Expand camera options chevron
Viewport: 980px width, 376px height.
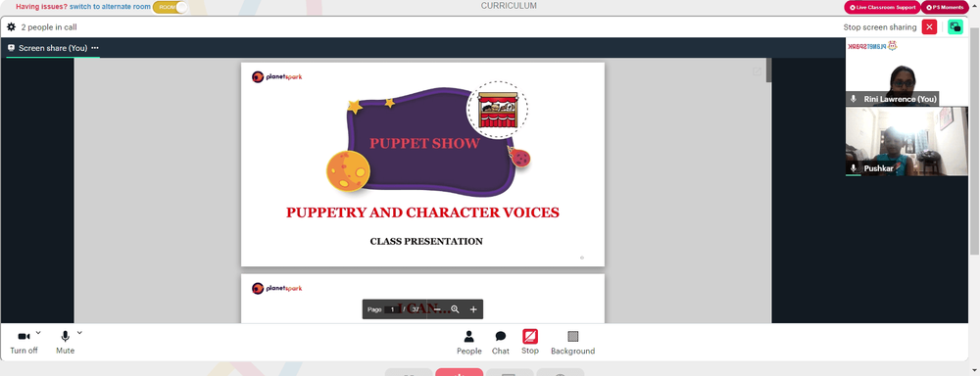[38, 333]
